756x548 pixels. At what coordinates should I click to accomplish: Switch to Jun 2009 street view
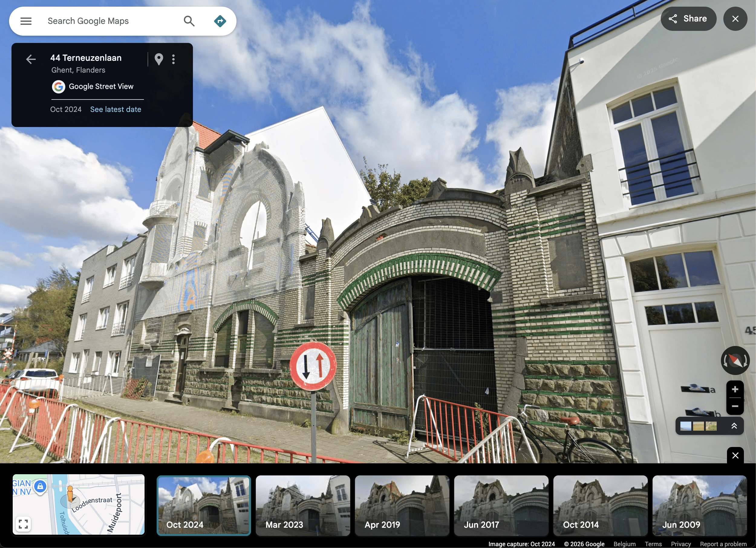(x=699, y=505)
